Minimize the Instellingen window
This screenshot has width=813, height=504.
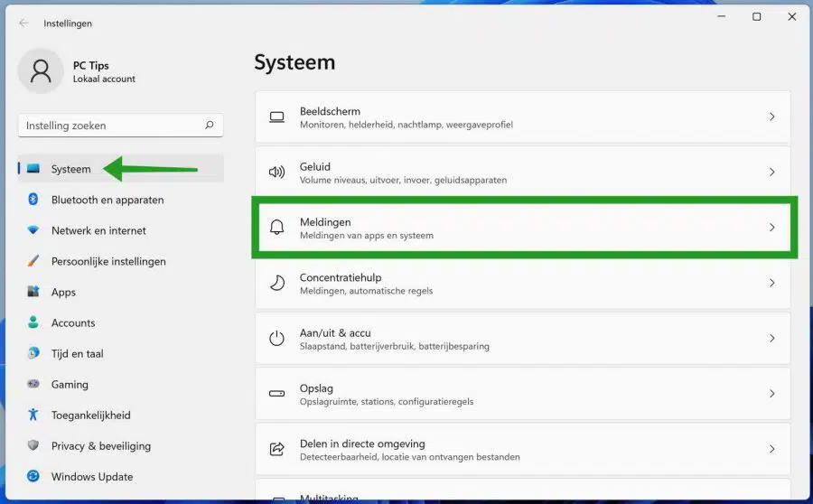pos(721,16)
